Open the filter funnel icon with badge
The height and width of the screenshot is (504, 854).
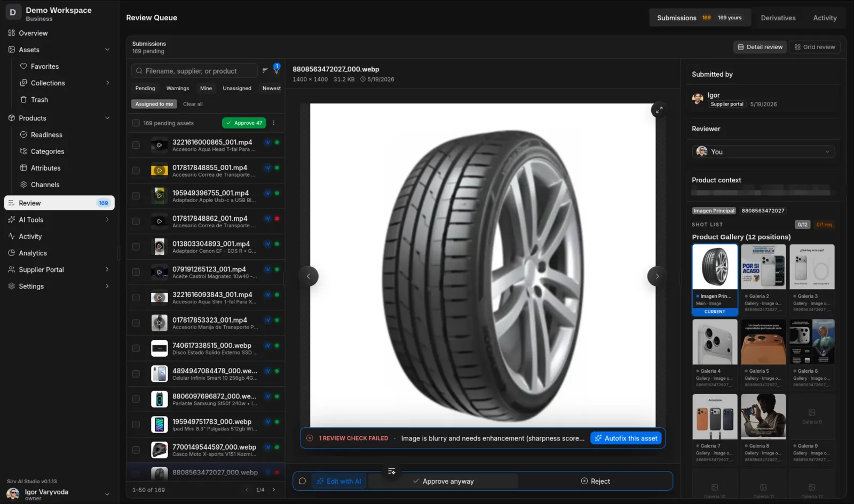click(x=276, y=69)
